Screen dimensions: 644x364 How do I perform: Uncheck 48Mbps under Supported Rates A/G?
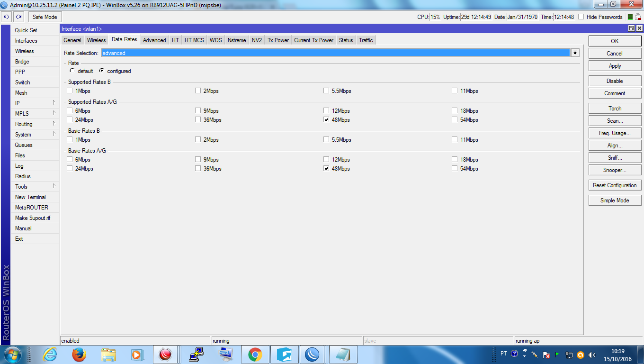pos(326,119)
